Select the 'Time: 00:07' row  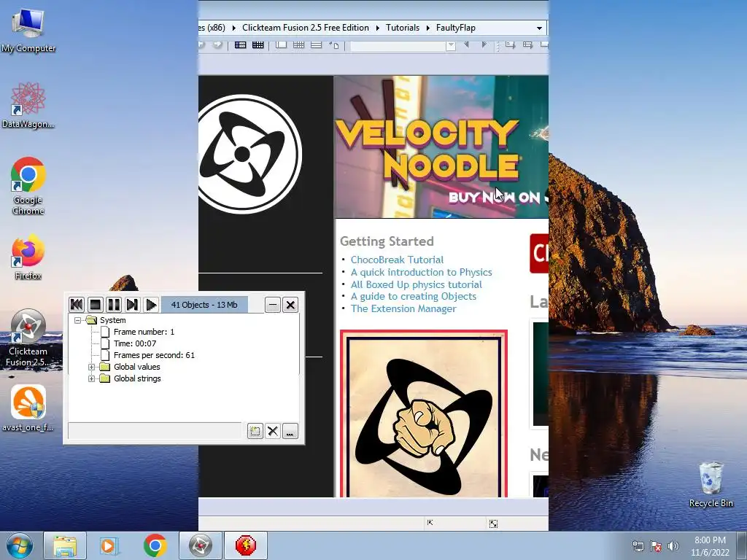point(134,343)
